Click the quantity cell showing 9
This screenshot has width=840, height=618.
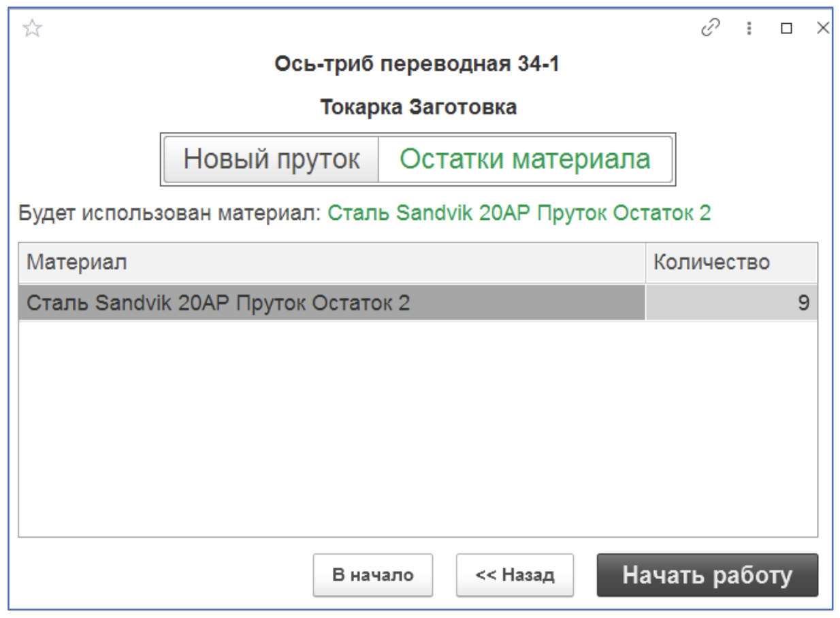pyautogui.click(x=730, y=303)
